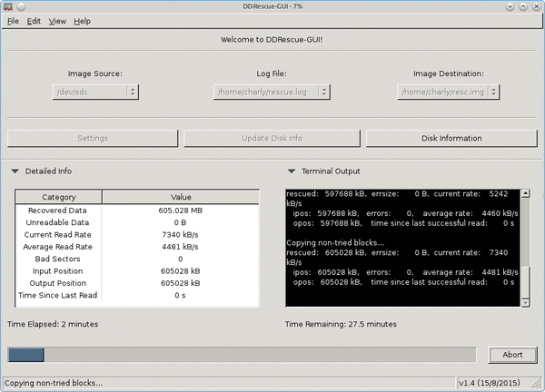Click the recovery progress bar
The width and height of the screenshot is (545, 392).
point(242,355)
